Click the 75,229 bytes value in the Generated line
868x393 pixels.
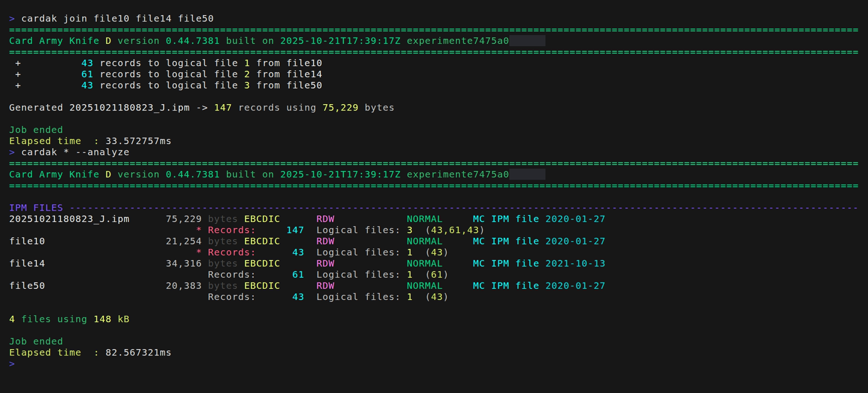[340, 108]
